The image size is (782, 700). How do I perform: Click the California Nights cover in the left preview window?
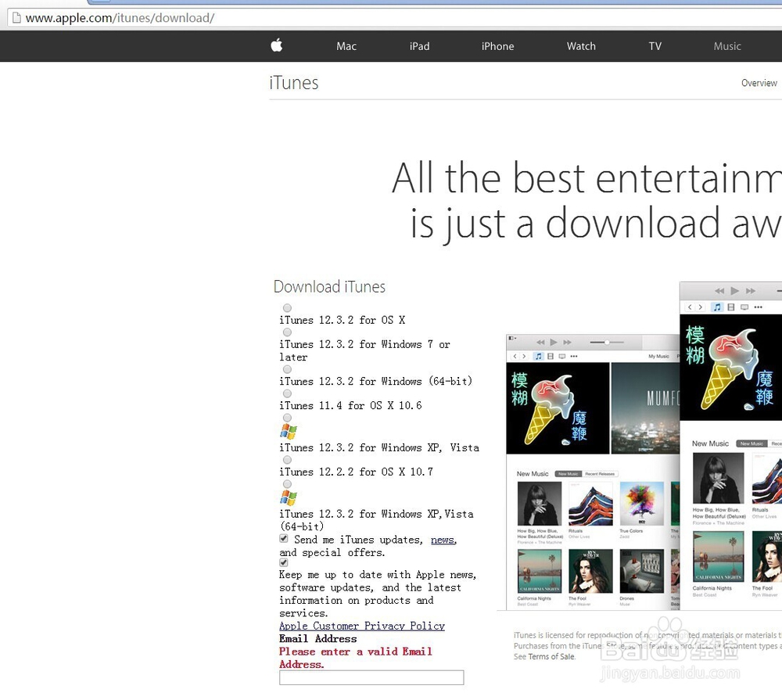click(539, 571)
